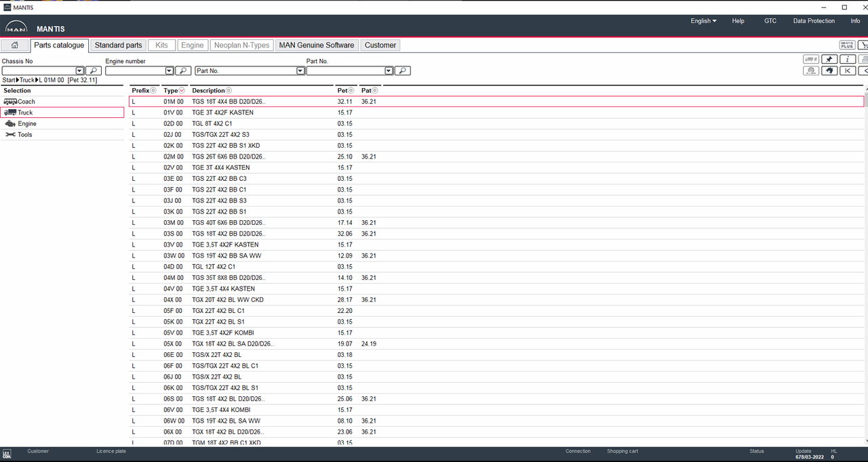Sort by Pat column filter icon

point(375,91)
